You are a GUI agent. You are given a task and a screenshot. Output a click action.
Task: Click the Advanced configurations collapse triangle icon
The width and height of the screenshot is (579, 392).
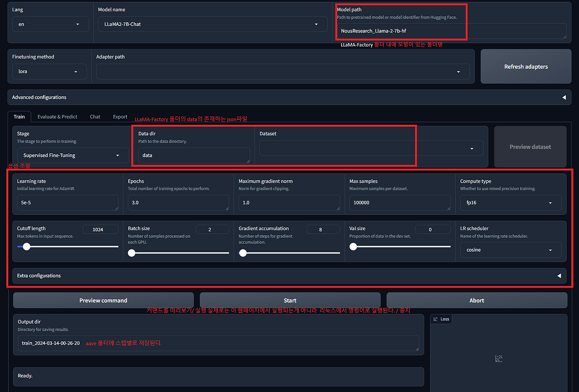[564, 97]
